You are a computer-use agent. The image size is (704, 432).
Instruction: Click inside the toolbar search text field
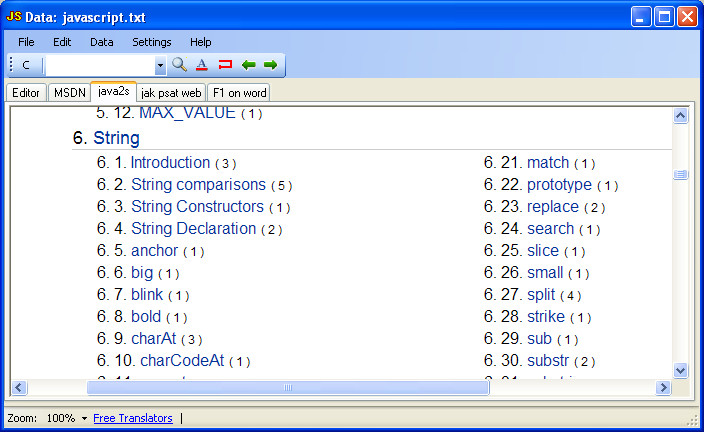pyautogui.click(x=99, y=65)
